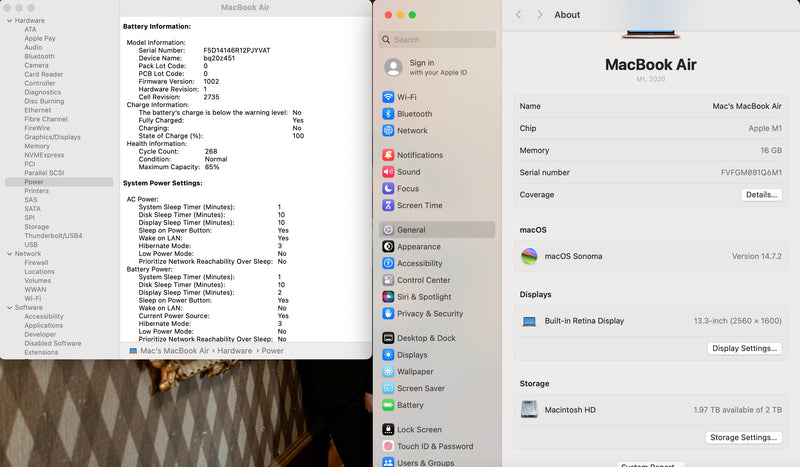Select Thunderbolt/USB4 in hardware list

click(51, 235)
